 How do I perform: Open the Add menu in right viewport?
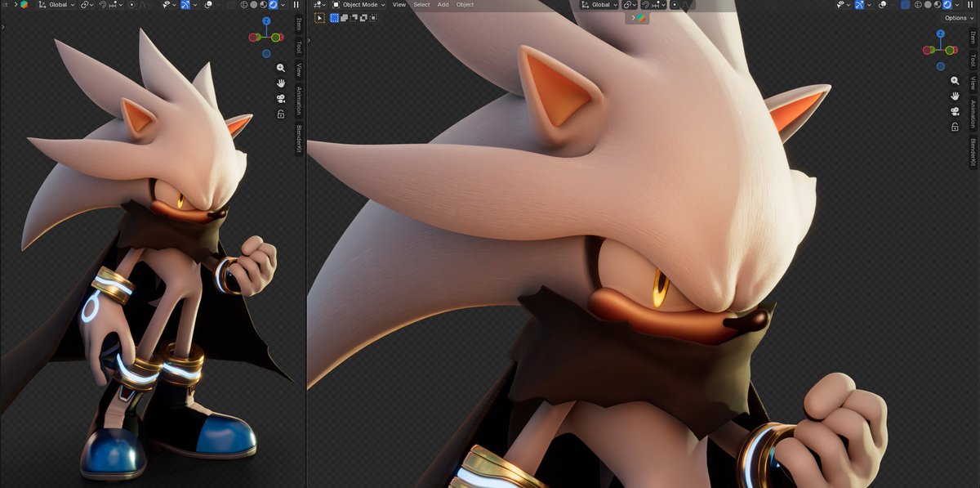pos(443,5)
